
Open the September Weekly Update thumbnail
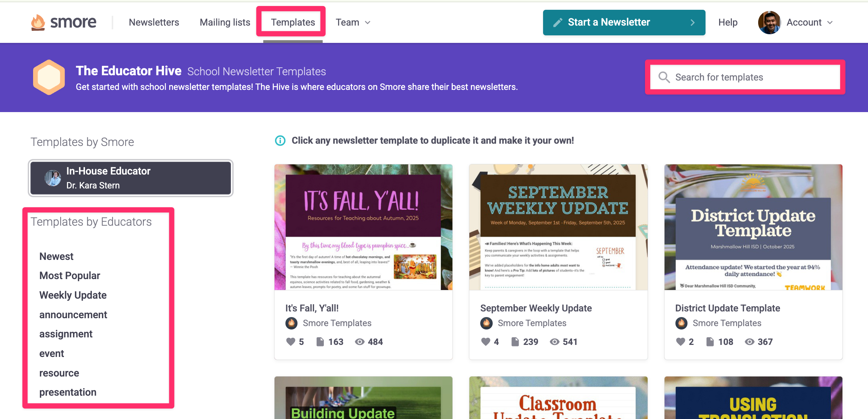[558, 227]
